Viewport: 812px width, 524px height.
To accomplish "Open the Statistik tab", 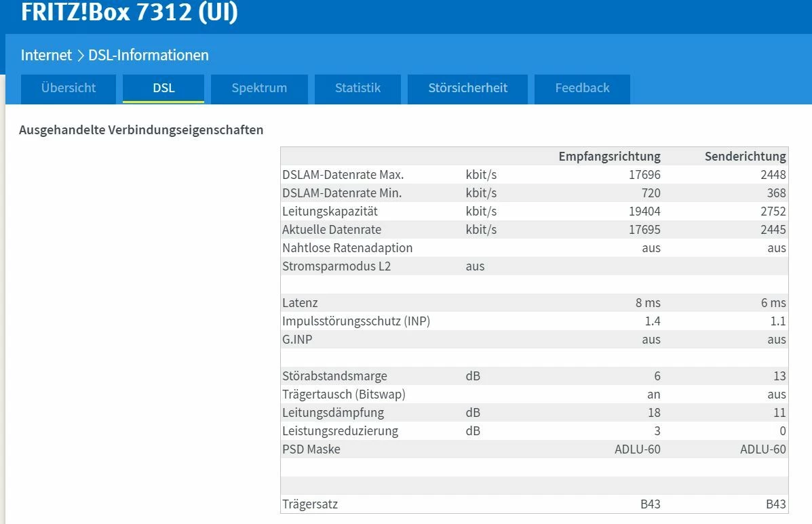I will (357, 88).
